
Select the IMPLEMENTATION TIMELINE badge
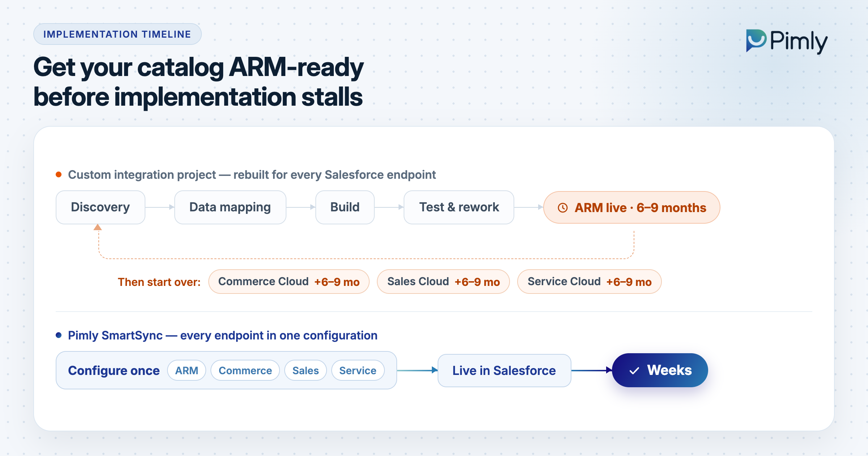[118, 34]
